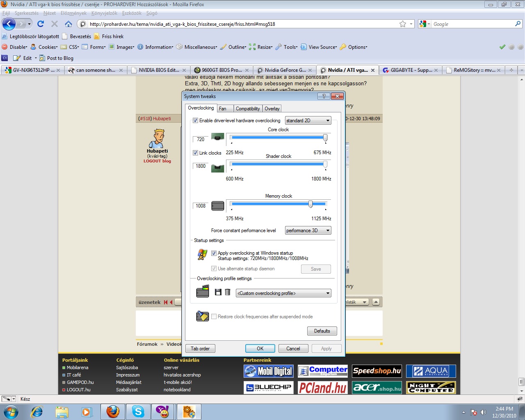The image size is (525, 420).
Task: Toggle Apply overclocking at Windows startup
Action: tap(214, 253)
